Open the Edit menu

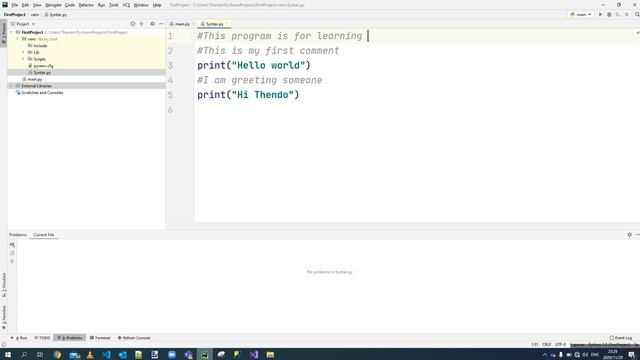25,5
